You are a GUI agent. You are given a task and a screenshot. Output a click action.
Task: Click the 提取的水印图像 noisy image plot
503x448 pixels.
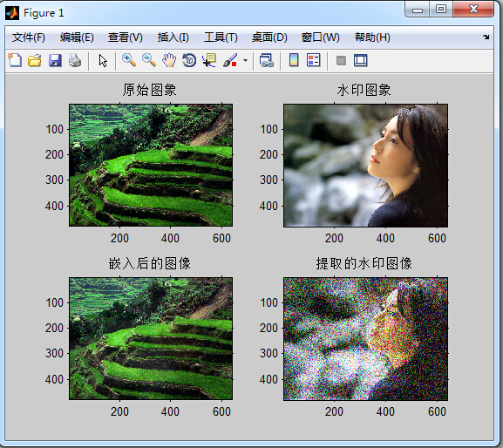pyautogui.click(x=366, y=339)
